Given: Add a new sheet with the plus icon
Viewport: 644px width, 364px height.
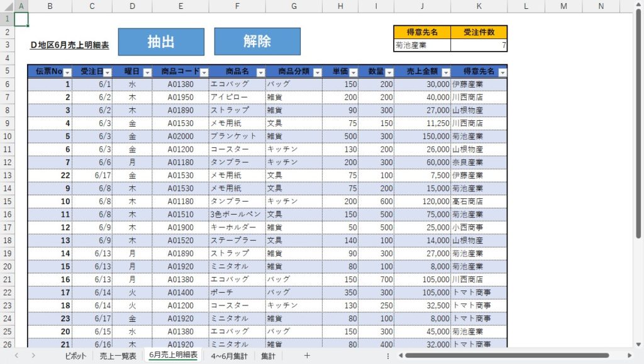Looking at the screenshot, I should click(x=307, y=356).
